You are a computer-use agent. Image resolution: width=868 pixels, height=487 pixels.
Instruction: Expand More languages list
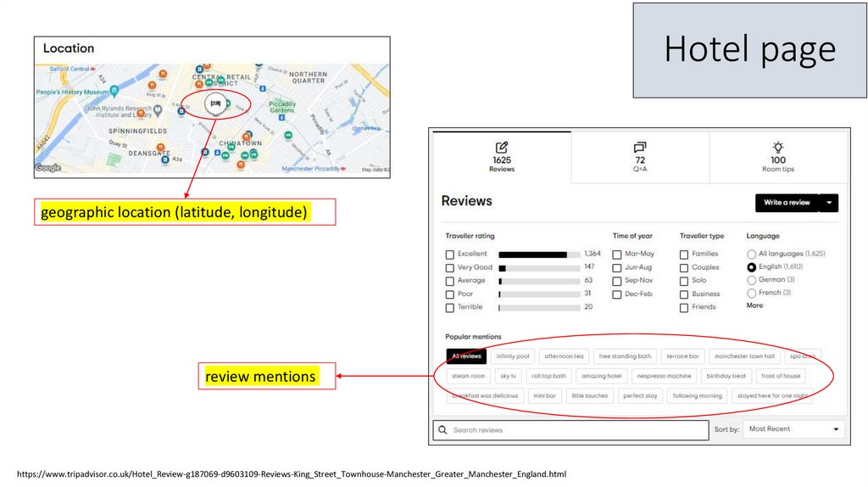pyautogui.click(x=754, y=305)
